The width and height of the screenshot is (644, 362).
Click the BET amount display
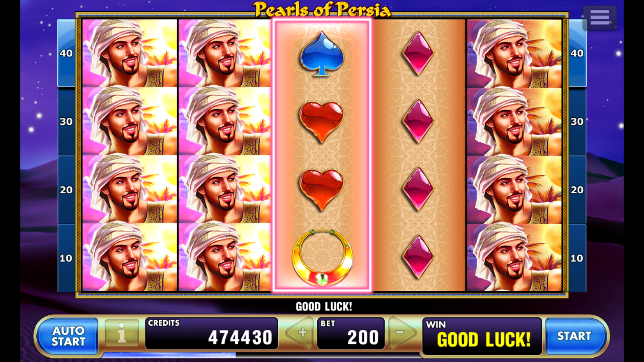point(351,333)
